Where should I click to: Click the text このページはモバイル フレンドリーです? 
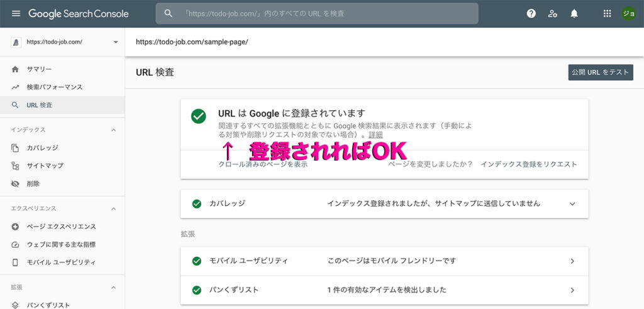(x=392, y=261)
